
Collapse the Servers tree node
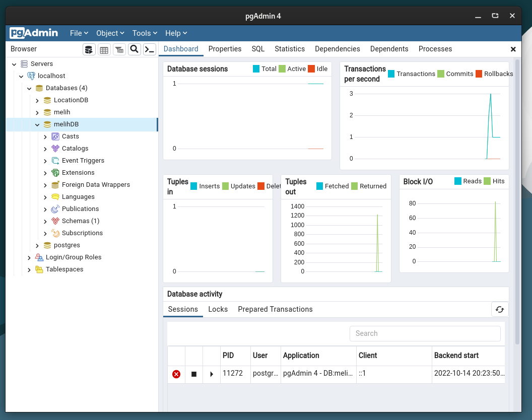(14, 64)
